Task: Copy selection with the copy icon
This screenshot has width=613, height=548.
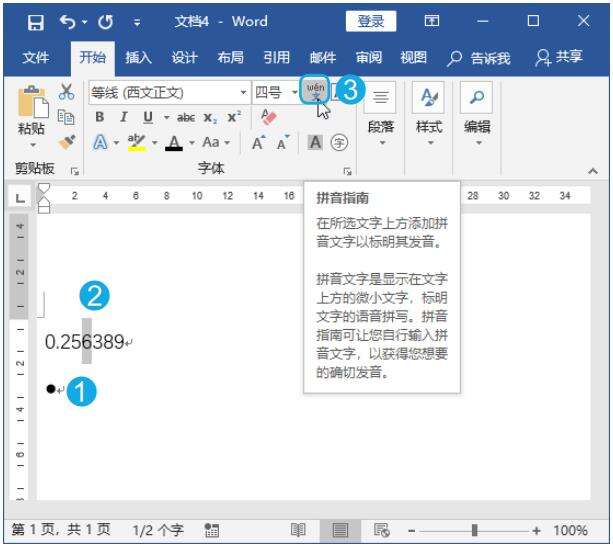Action: 66,117
